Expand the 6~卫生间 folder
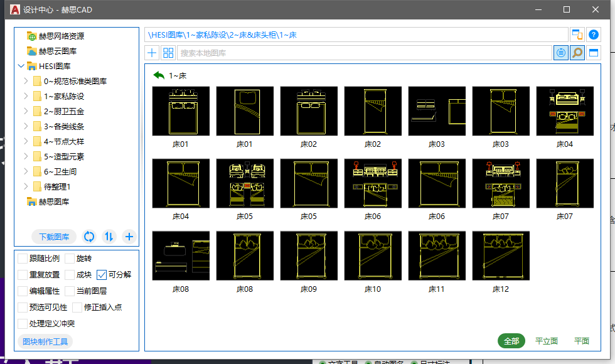Viewport: 615px width, 364px height. click(x=26, y=171)
